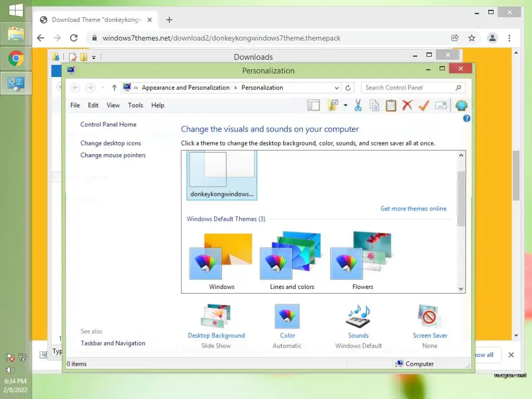This screenshot has width=532, height=399.
Task: Go up one level with the up arrow
Action: click(114, 88)
